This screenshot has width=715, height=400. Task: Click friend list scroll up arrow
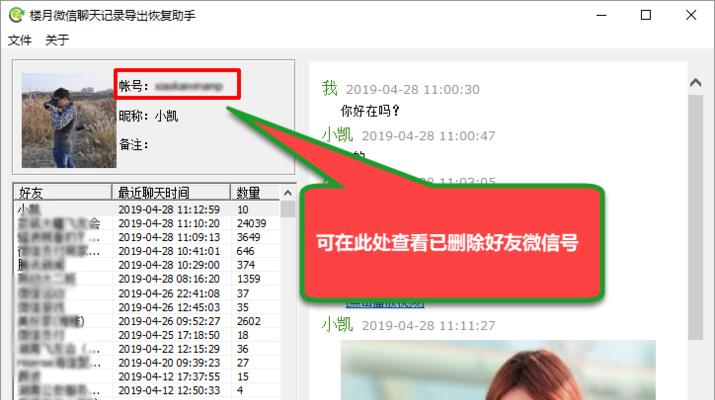point(288,193)
